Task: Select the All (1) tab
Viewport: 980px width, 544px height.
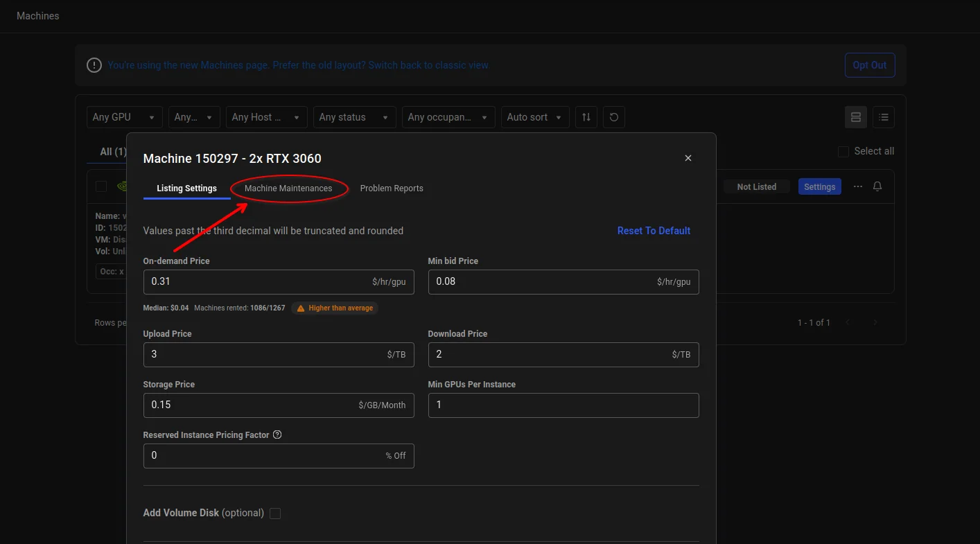Action: tap(113, 151)
